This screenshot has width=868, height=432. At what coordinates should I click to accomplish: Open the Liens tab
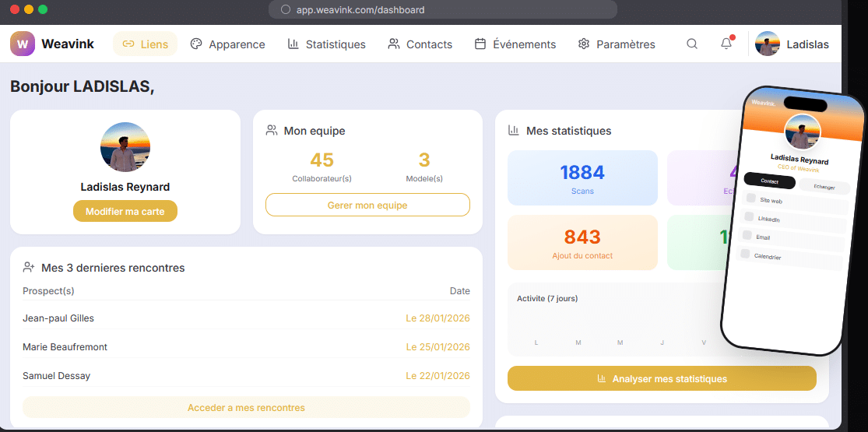pos(145,44)
